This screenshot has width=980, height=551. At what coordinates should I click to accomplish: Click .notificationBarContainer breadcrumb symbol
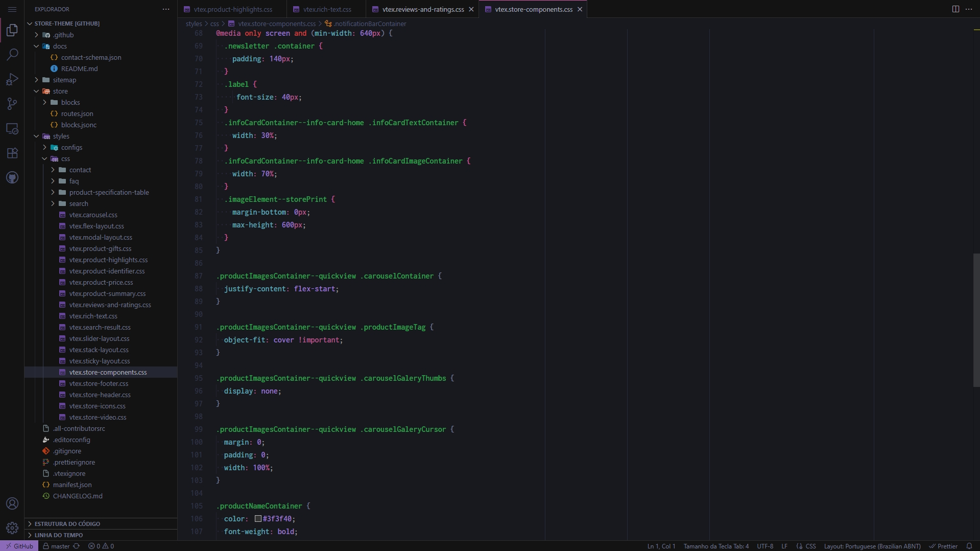point(370,24)
